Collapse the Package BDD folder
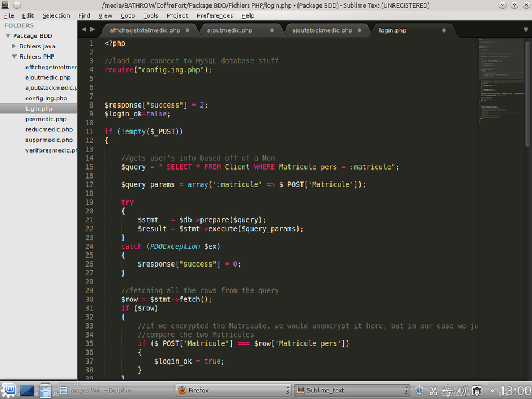 tap(8, 36)
